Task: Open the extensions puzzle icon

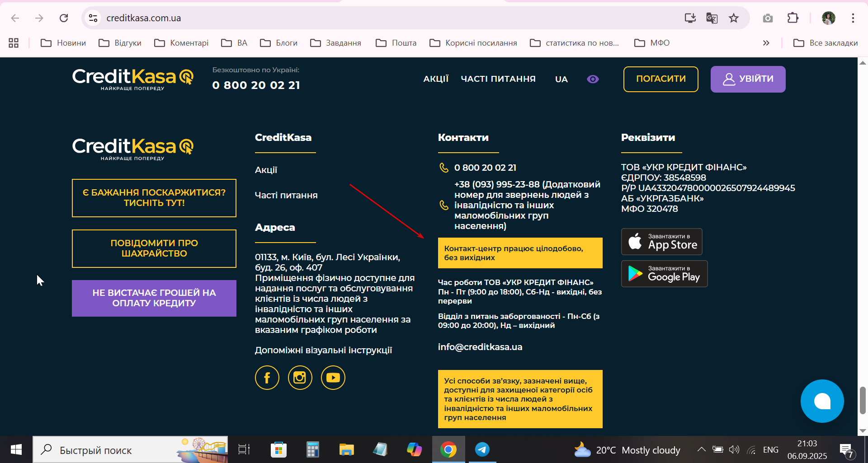Action: 793,18
